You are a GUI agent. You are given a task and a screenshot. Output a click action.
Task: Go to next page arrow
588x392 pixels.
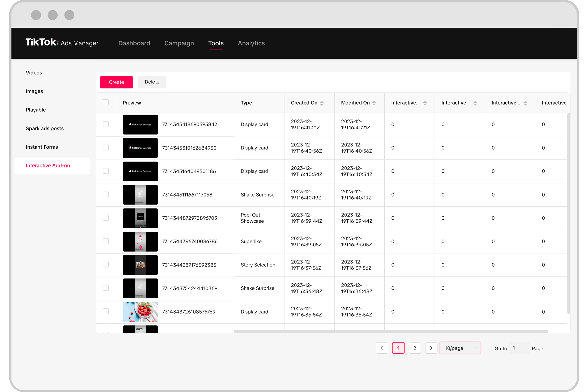(431, 348)
